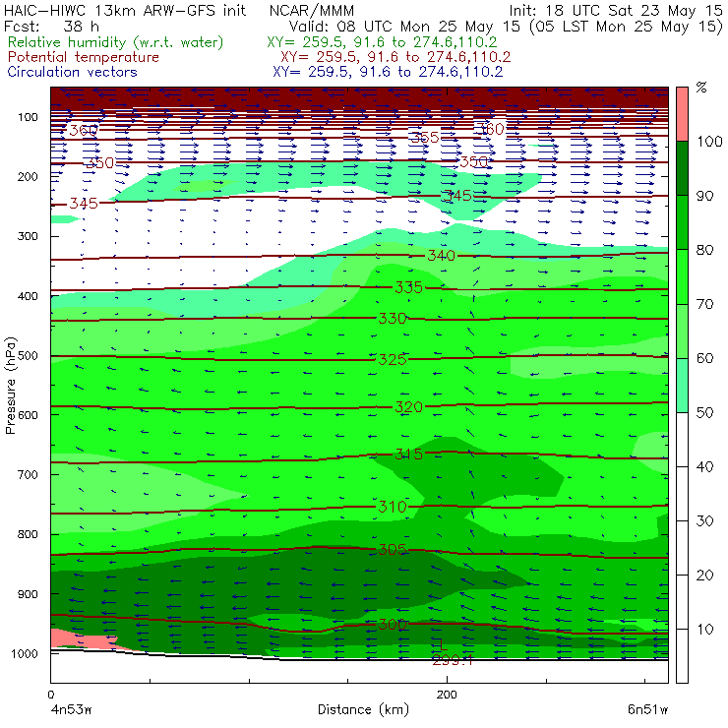The width and height of the screenshot is (728, 728).
Task: Click the 'HAIC-HIWC 13km ARW-GFS init' title
Action: [x=125, y=10]
